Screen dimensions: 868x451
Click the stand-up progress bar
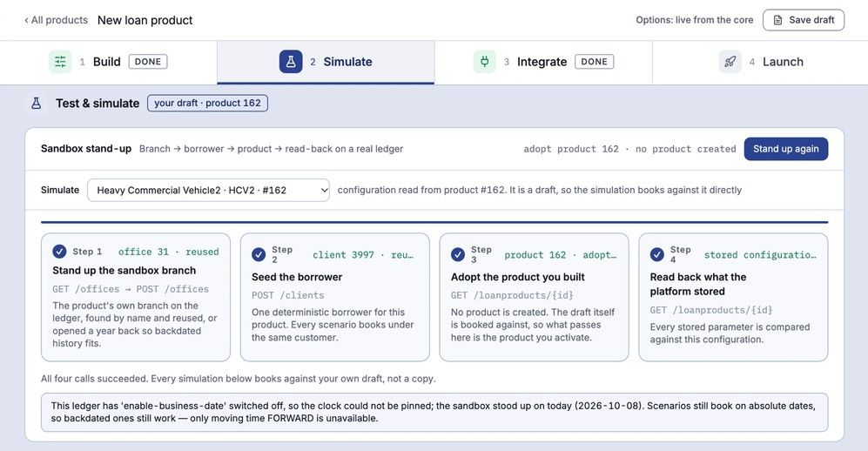tap(434, 222)
